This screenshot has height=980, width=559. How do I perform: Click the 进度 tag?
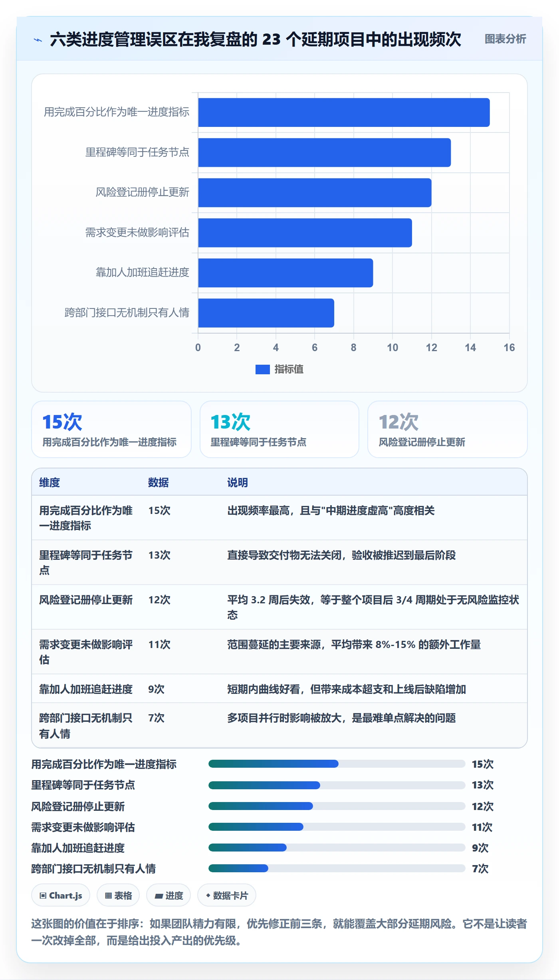pos(168,895)
